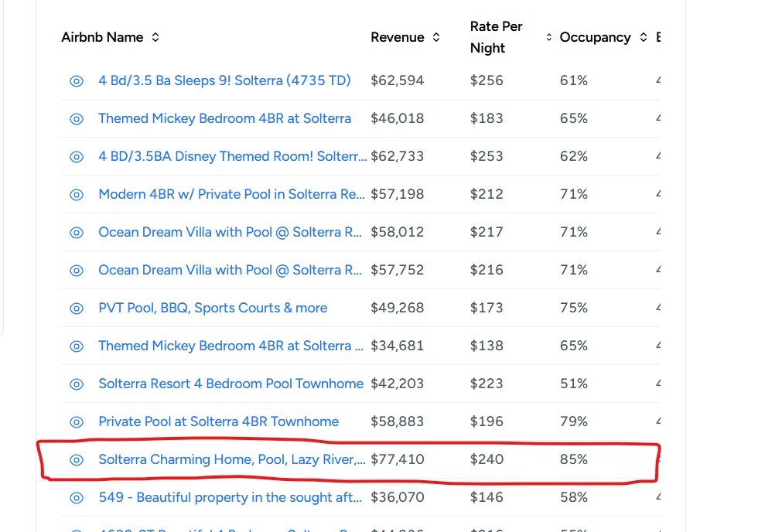Toggle sorting on the Airbnb Name column

(x=155, y=36)
